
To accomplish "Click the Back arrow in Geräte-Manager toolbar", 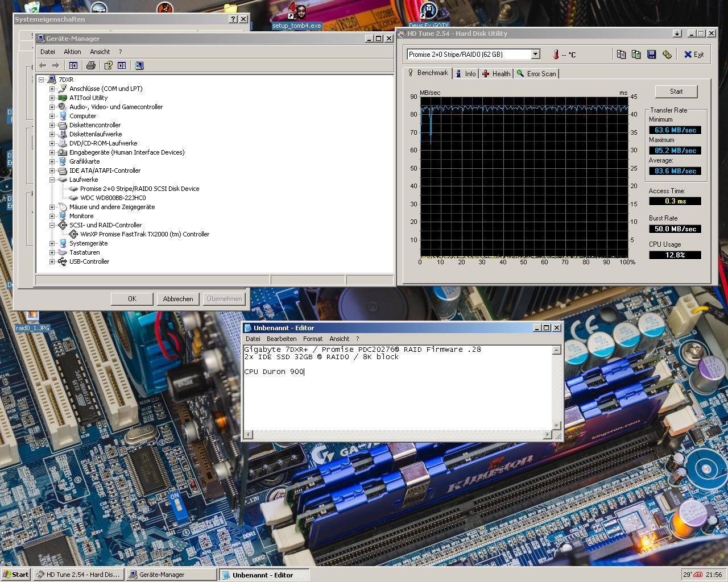I will (43, 65).
